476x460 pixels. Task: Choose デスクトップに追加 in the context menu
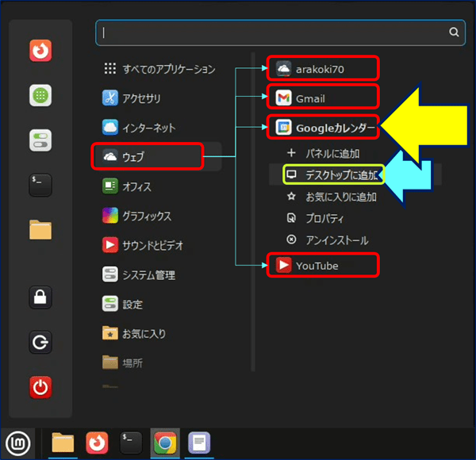pyautogui.click(x=333, y=174)
